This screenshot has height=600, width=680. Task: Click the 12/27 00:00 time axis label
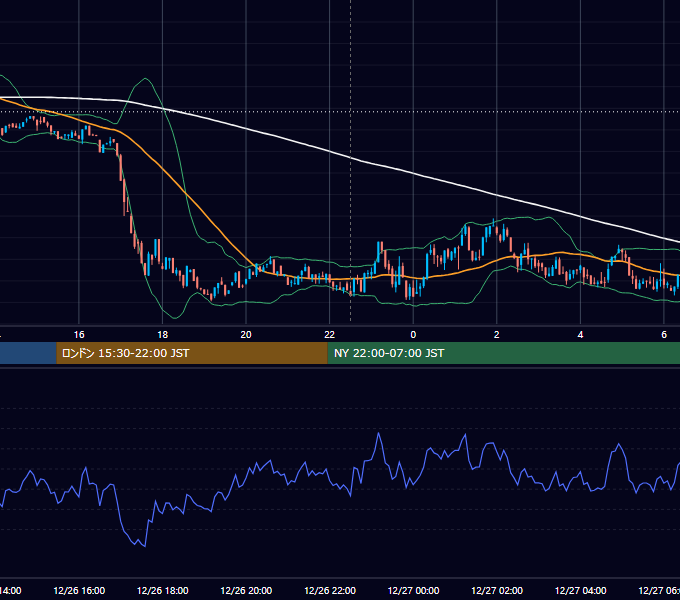click(x=413, y=590)
